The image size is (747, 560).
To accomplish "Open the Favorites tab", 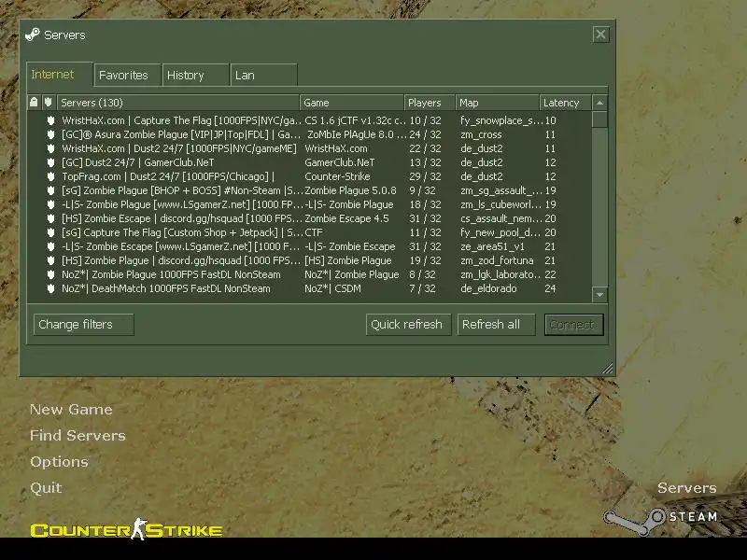I will pos(127,75).
